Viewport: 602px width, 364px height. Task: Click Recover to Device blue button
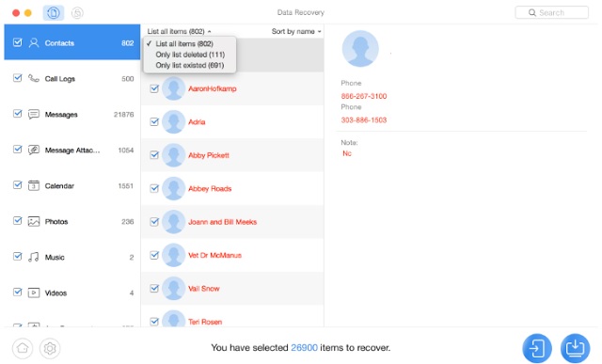537,348
